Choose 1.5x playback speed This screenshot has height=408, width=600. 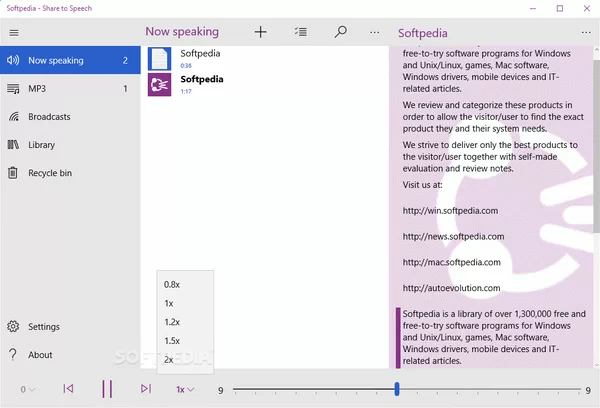[x=185, y=341]
